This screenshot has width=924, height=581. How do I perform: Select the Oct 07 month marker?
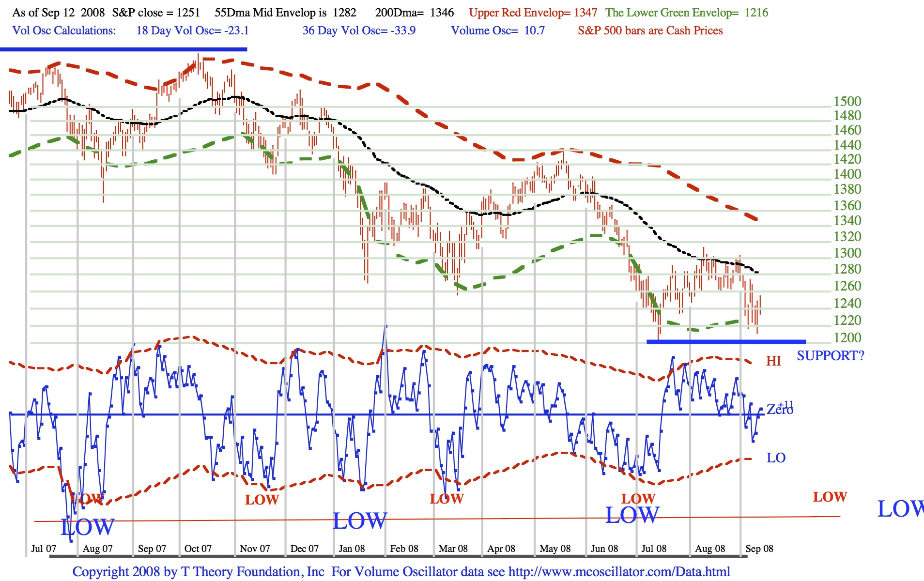point(198,549)
